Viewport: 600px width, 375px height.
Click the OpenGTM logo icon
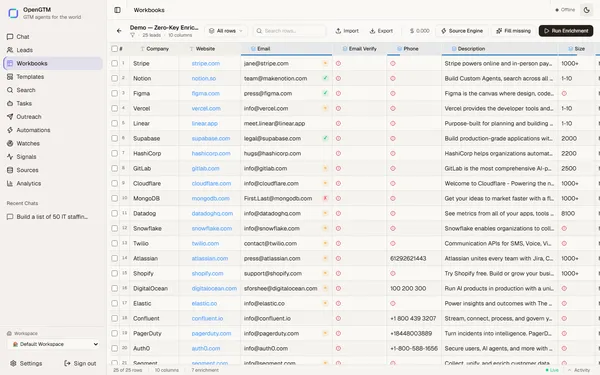[x=13, y=13]
